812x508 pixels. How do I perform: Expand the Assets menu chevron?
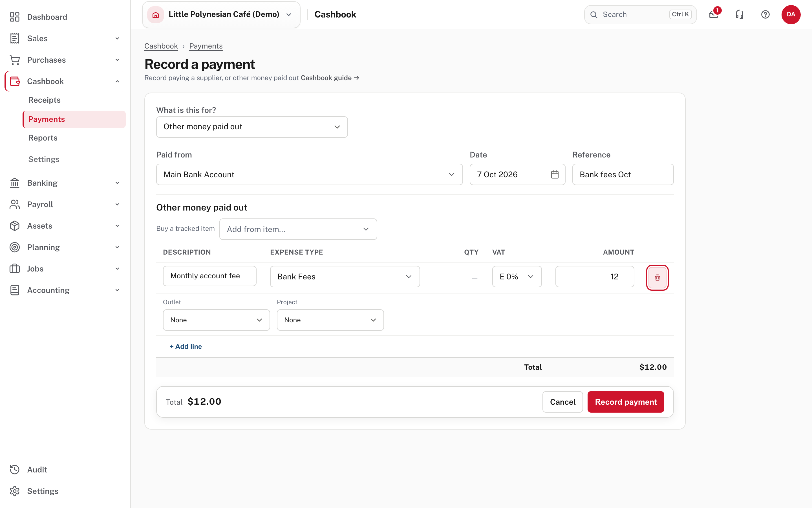tap(117, 226)
